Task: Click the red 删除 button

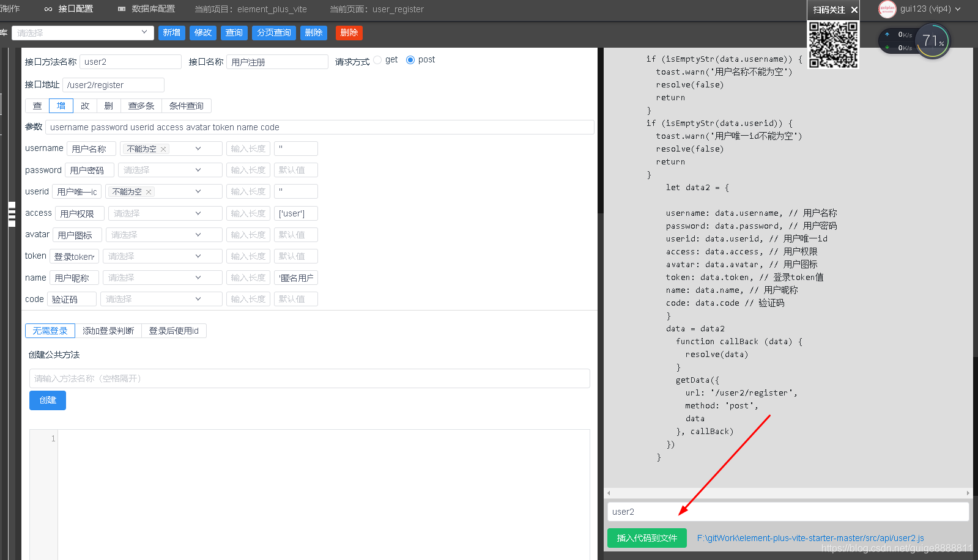Action: point(349,33)
